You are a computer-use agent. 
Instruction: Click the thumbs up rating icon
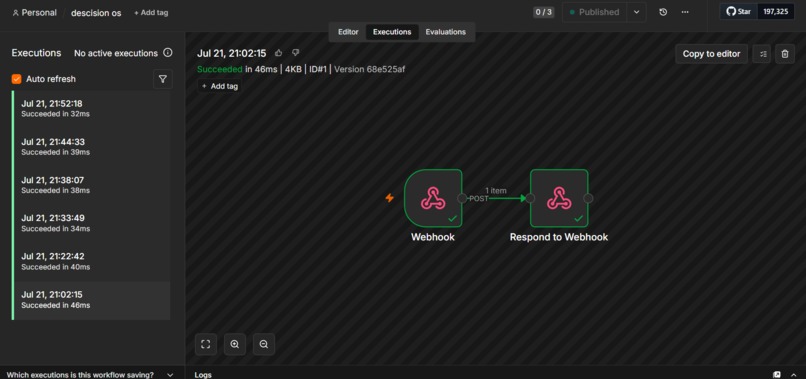[x=279, y=53]
